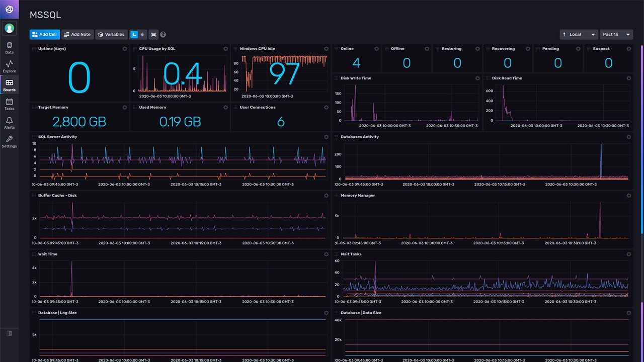Image resolution: width=644 pixels, height=362 pixels.
Task: Open Settings from the sidebar
Action: point(9,141)
